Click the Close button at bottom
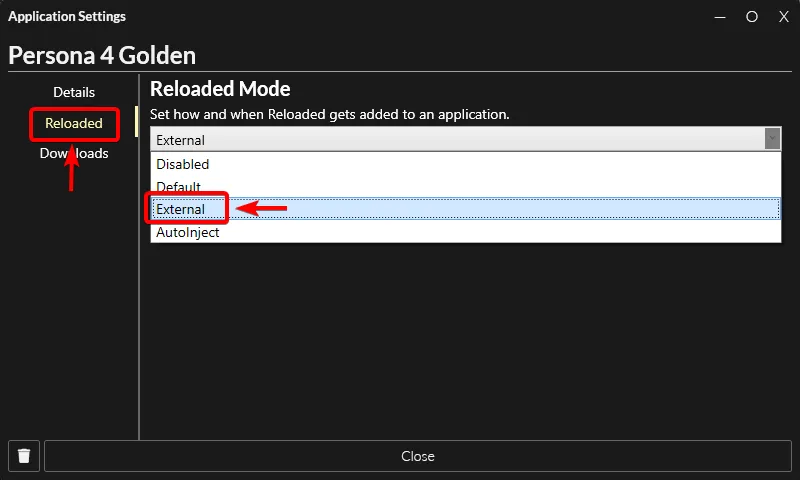800x480 pixels. [x=418, y=456]
